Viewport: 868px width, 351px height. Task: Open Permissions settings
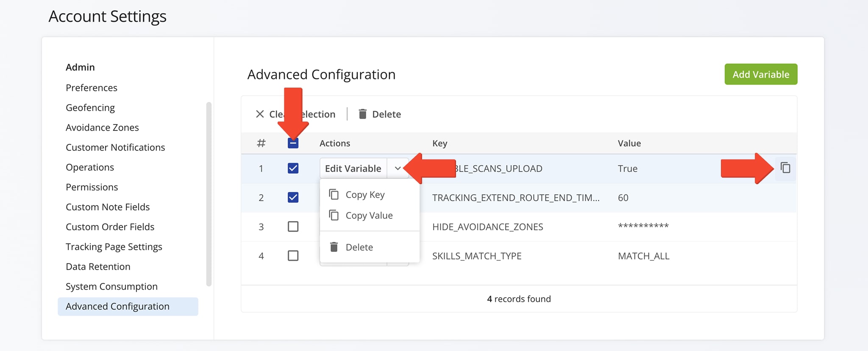pos(92,187)
